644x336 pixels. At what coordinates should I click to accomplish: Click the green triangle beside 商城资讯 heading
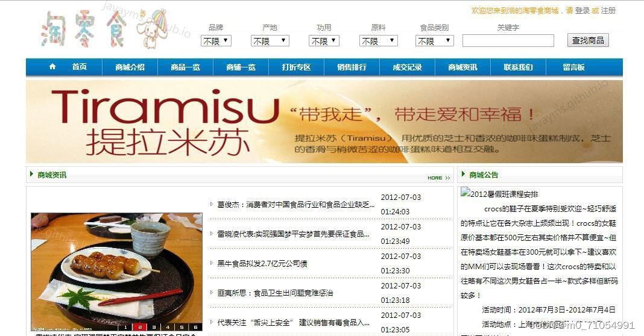coord(31,175)
